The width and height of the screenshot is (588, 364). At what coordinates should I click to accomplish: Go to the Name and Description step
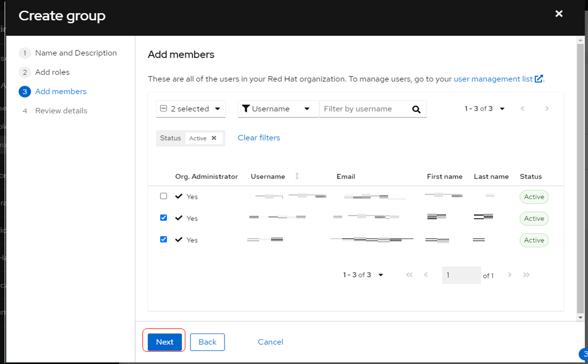(75, 53)
